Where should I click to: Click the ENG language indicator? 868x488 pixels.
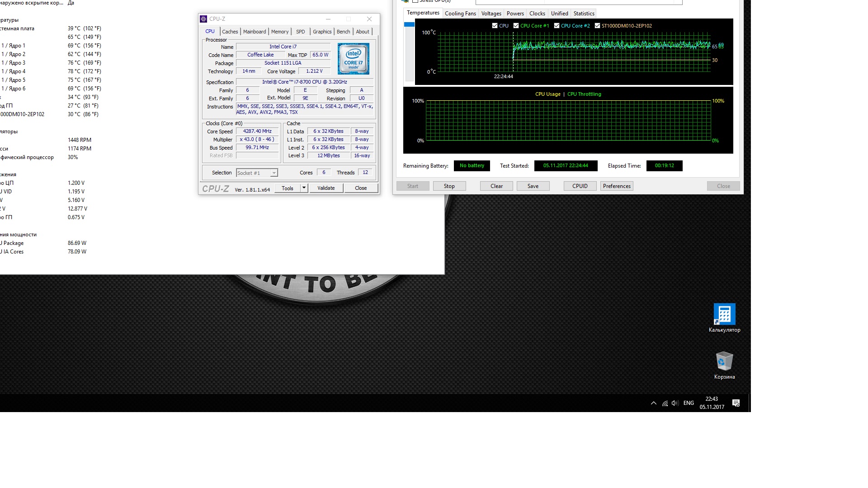coord(689,403)
